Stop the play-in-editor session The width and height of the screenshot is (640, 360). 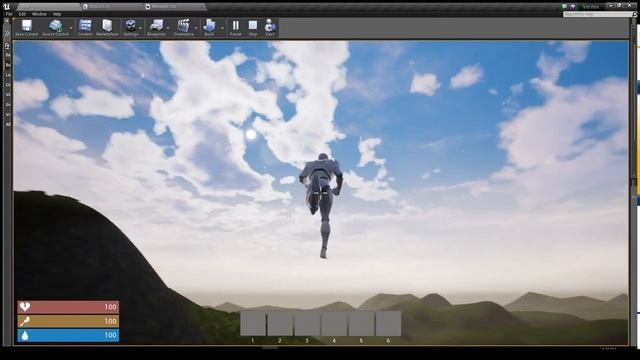pos(253,28)
